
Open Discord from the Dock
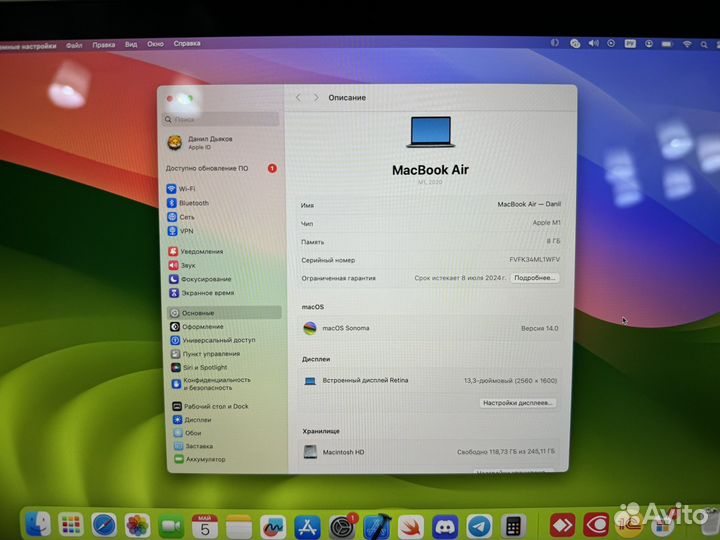click(x=445, y=527)
